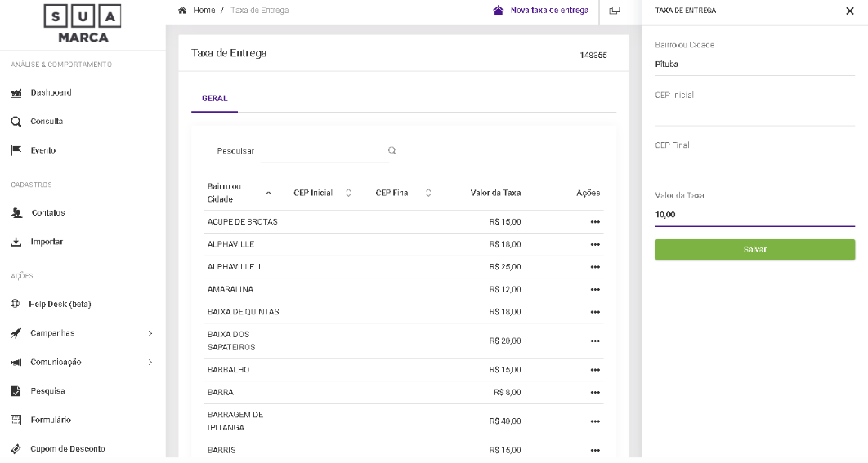Click the Consulta magnifier icon
Image resolution: width=868 pixels, height=463 pixels.
15,122
